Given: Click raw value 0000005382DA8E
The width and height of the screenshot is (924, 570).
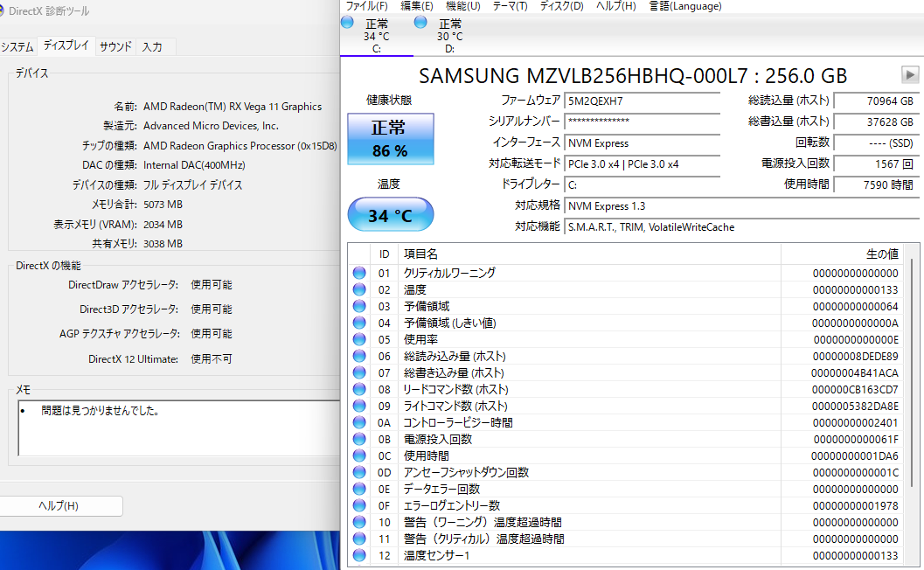Looking at the screenshot, I should pos(855,407).
